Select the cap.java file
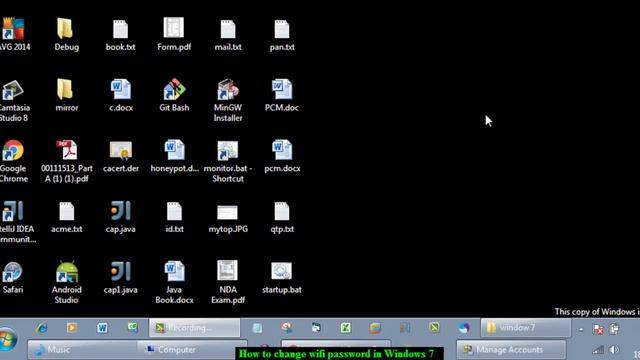 coord(120,217)
